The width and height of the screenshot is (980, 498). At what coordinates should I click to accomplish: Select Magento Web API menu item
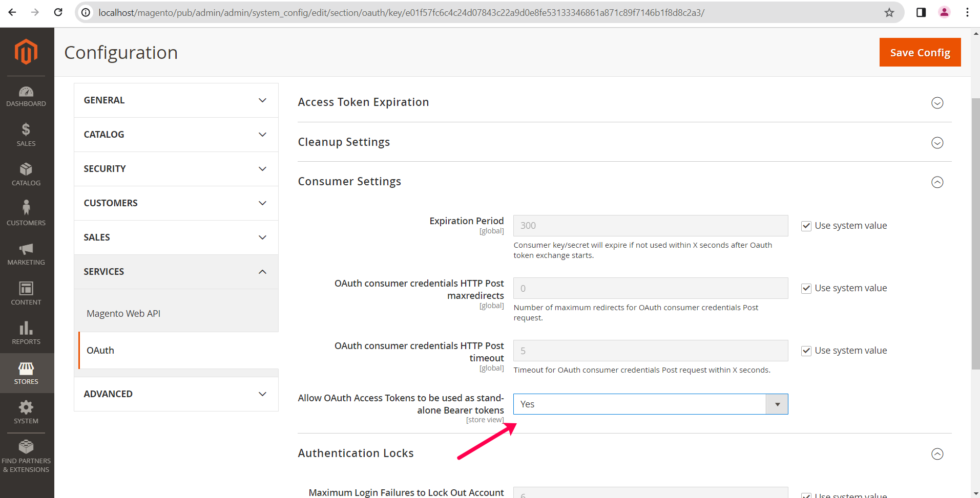(x=123, y=314)
